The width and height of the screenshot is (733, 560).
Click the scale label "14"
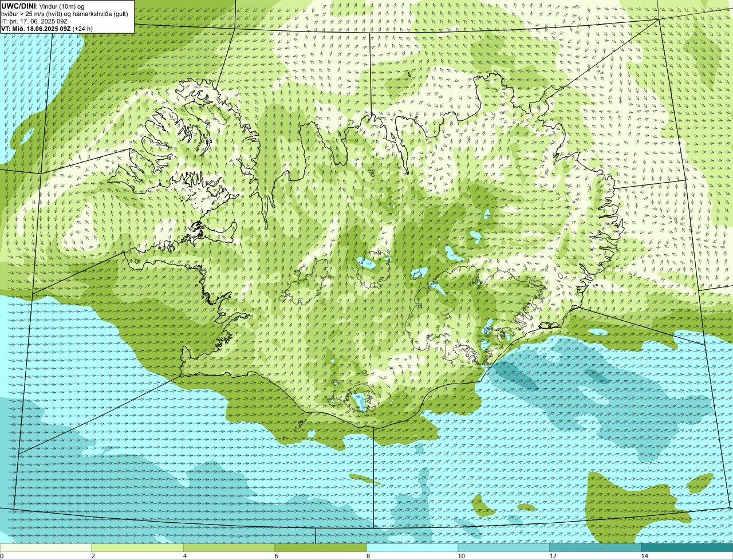(644, 556)
